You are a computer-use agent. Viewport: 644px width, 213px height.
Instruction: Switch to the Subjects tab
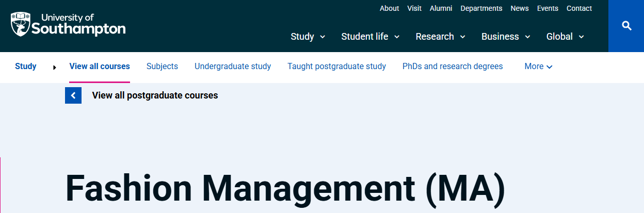click(x=162, y=67)
